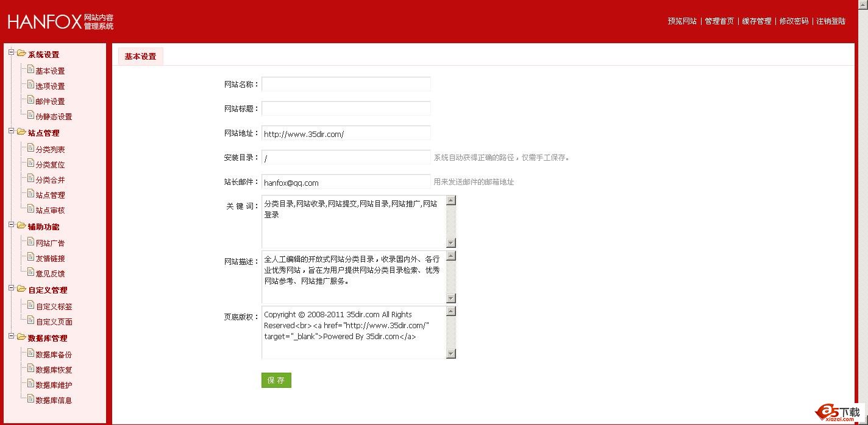The image size is (868, 425).
Task: Click the folder icon beside 数据库管理
Action: (x=21, y=337)
